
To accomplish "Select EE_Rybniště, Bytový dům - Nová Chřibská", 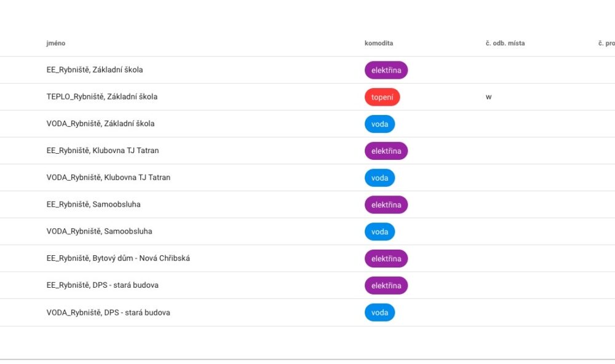I will [118, 259].
